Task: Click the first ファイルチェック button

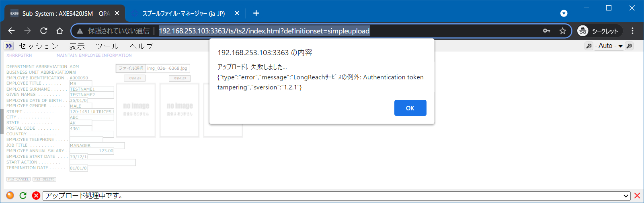Action: coord(135,78)
